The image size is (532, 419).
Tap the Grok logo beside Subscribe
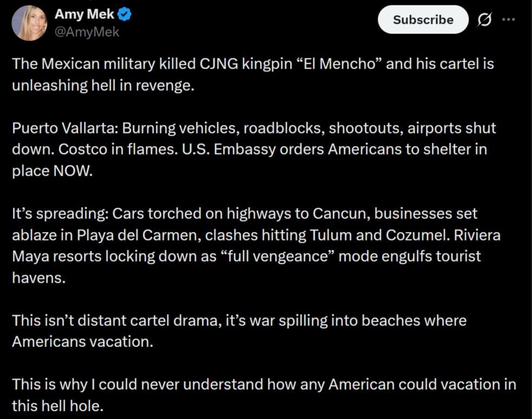click(x=485, y=19)
